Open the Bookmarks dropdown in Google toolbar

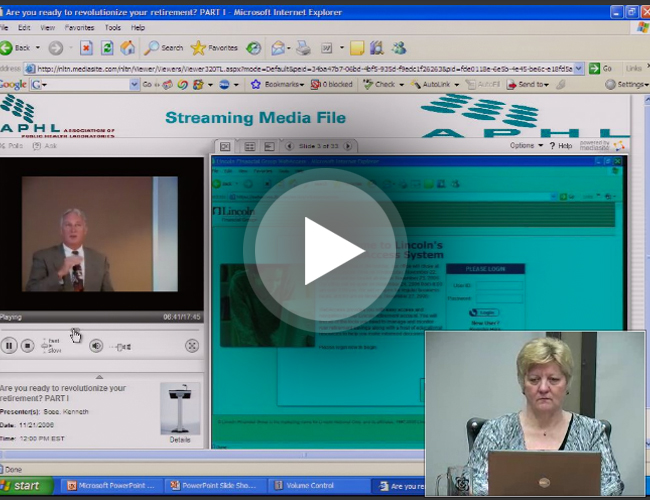pyautogui.click(x=278, y=85)
